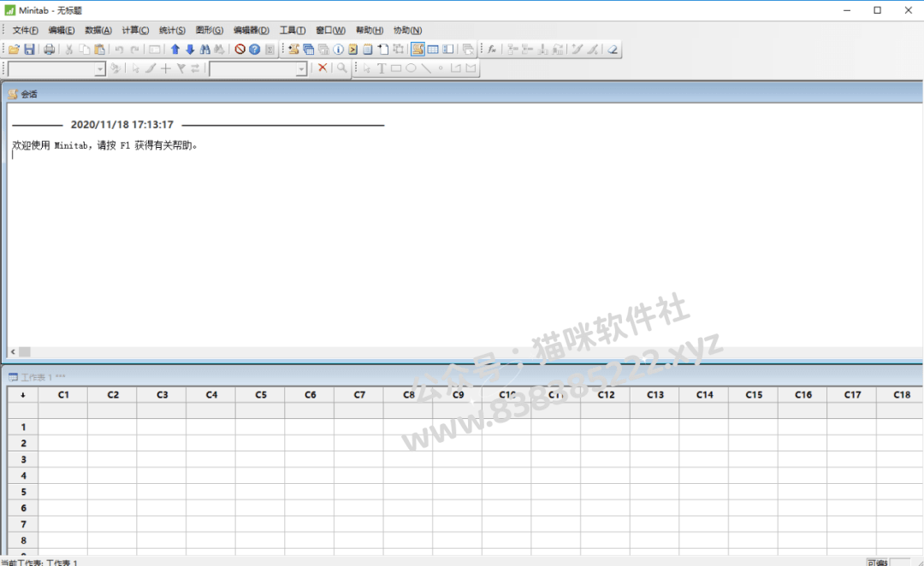Click the C3 column name cell

pos(162,410)
